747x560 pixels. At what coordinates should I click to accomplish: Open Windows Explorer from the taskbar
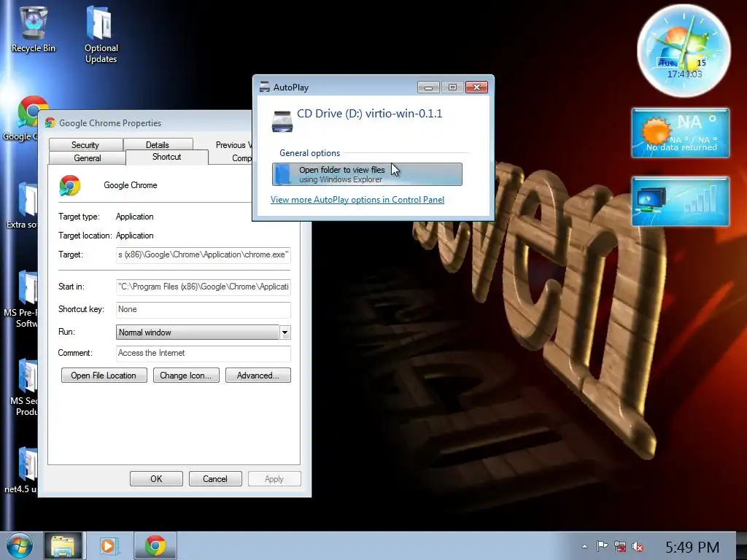click(63, 545)
